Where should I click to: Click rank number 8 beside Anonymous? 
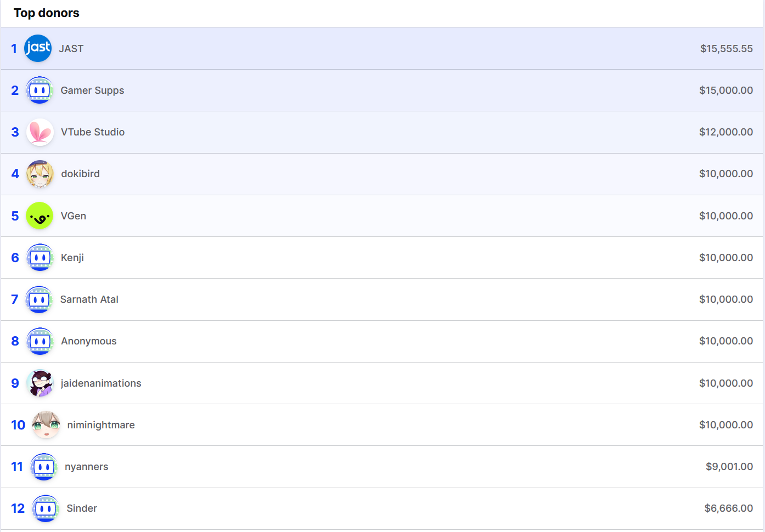point(15,341)
